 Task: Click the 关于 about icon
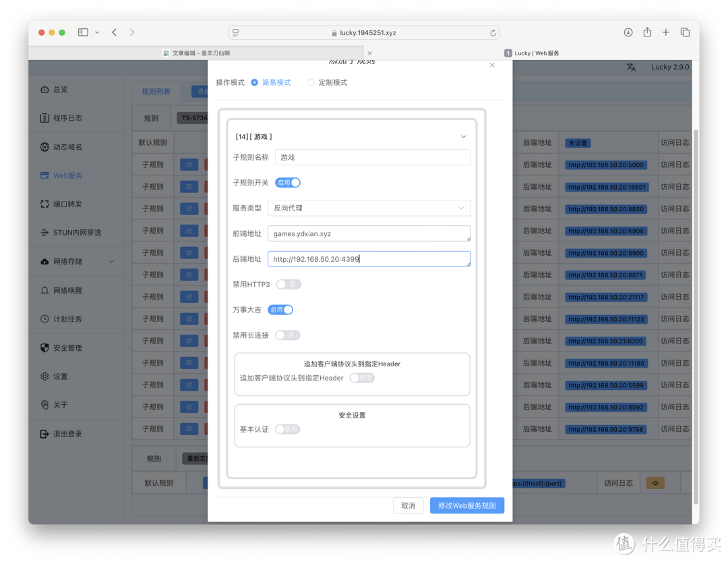pyautogui.click(x=44, y=405)
